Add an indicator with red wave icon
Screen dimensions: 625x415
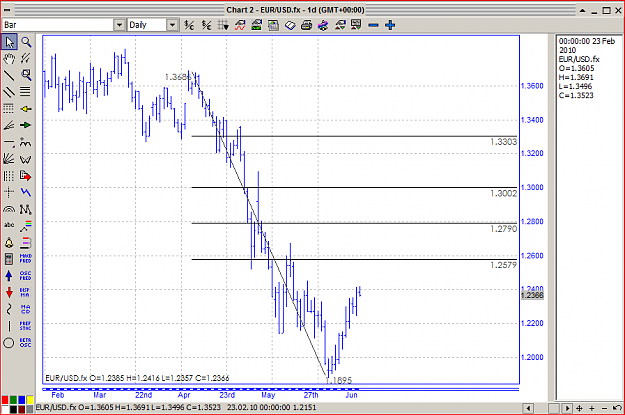pos(240,25)
